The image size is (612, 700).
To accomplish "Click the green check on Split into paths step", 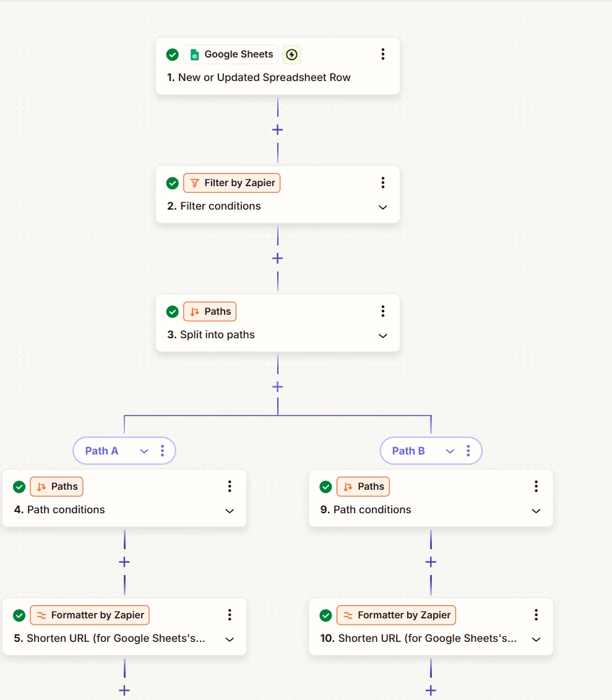I will click(x=173, y=312).
